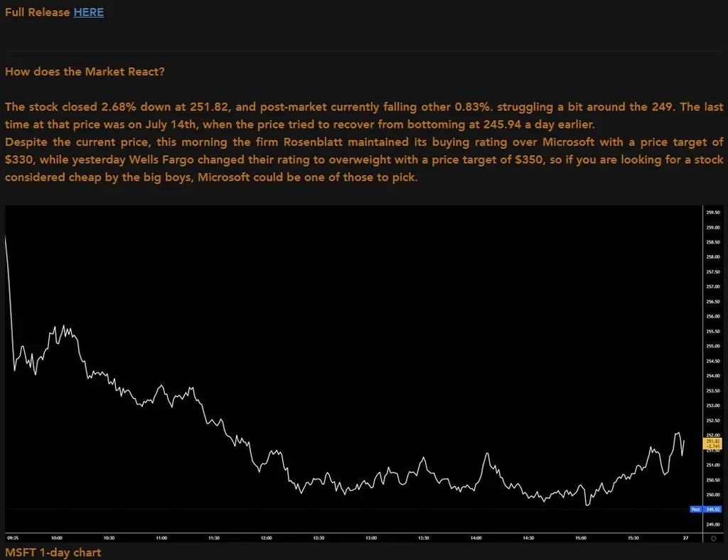Click the 12:30 time axis label
The height and width of the screenshot is (560, 728).
click(x=319, y=538)
